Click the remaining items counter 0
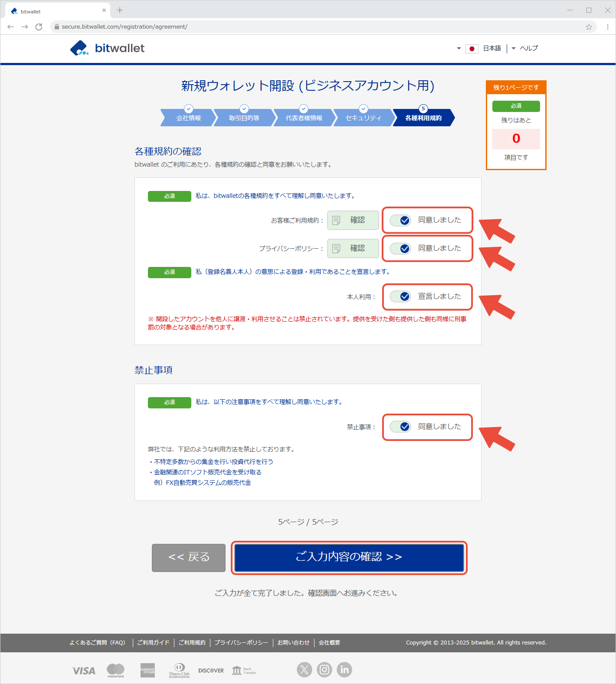616x684 pixels. [x=516, y=138]
